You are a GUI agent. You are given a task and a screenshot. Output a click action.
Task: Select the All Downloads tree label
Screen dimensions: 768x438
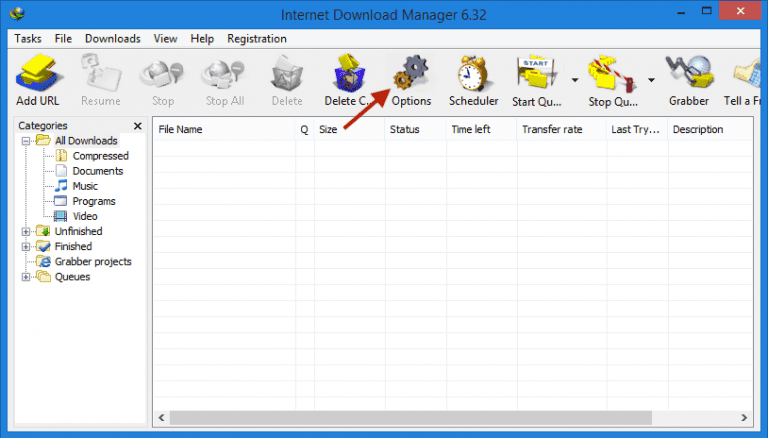(x=86, y=141)
